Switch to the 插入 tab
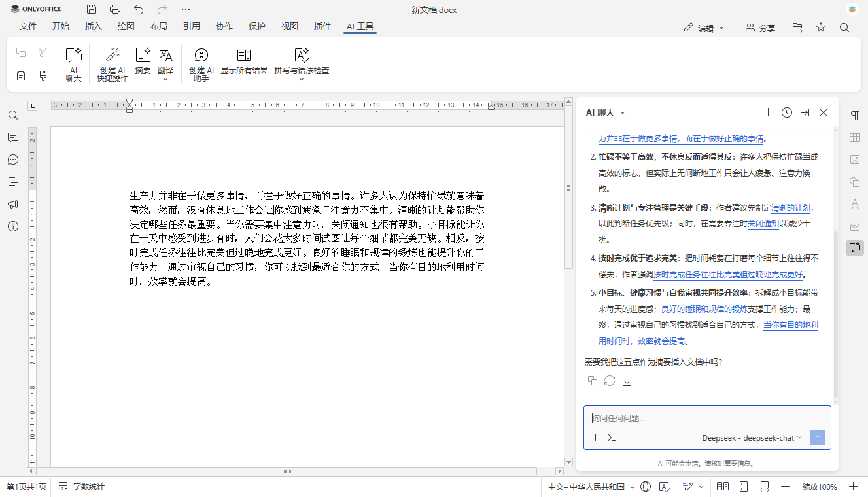 [94, 26]
